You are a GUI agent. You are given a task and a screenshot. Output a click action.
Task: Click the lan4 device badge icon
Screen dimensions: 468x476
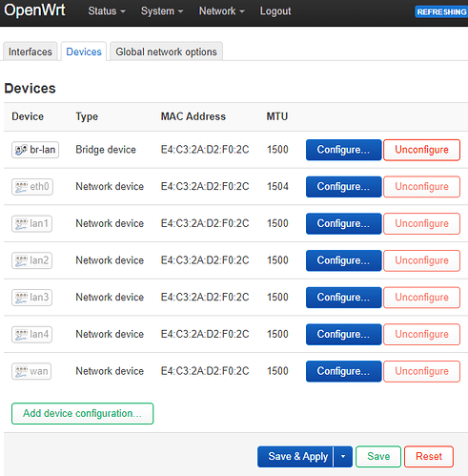21,334
